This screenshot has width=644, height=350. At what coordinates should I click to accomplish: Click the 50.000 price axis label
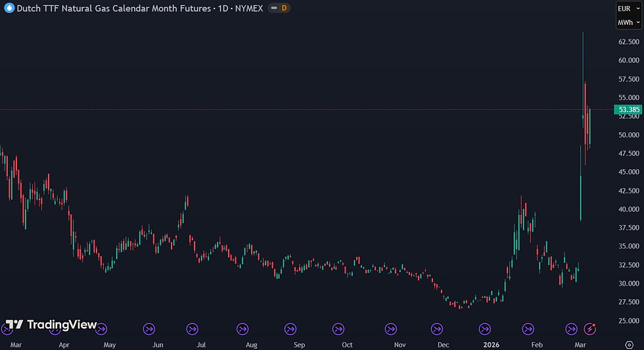629,134
